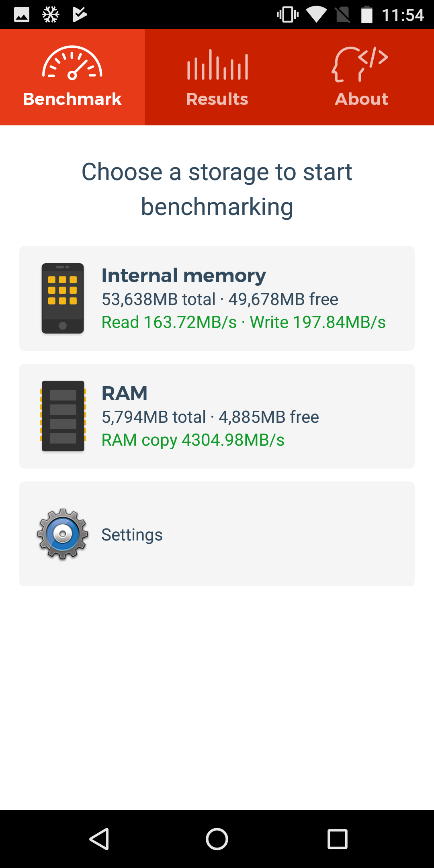The image size is (434, 868).
Task: Open the Results bar-chart icon
Action: pos(217,64)
